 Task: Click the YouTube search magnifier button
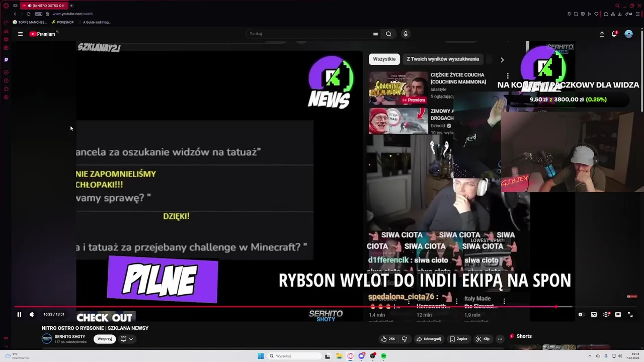[388, 34]
